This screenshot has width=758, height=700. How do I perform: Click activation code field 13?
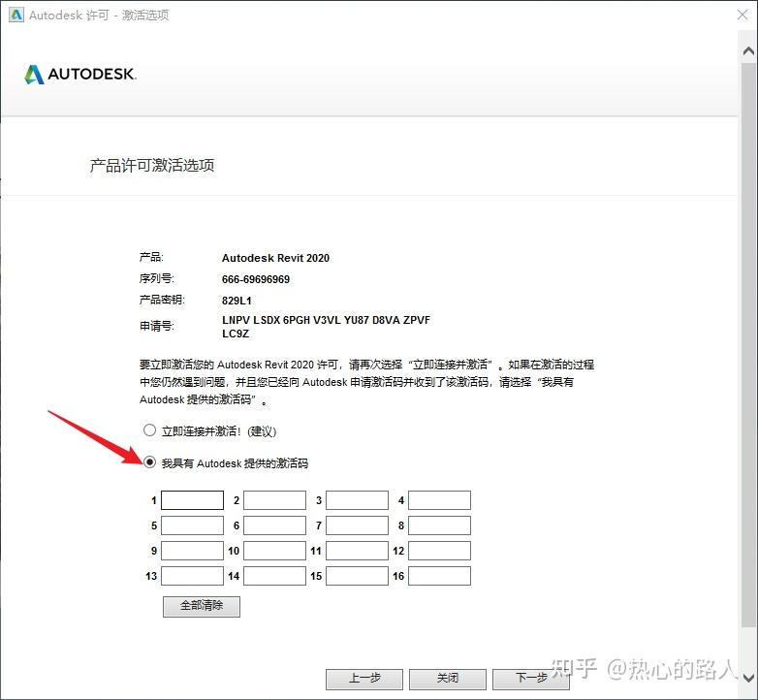[x=192, y=576]
